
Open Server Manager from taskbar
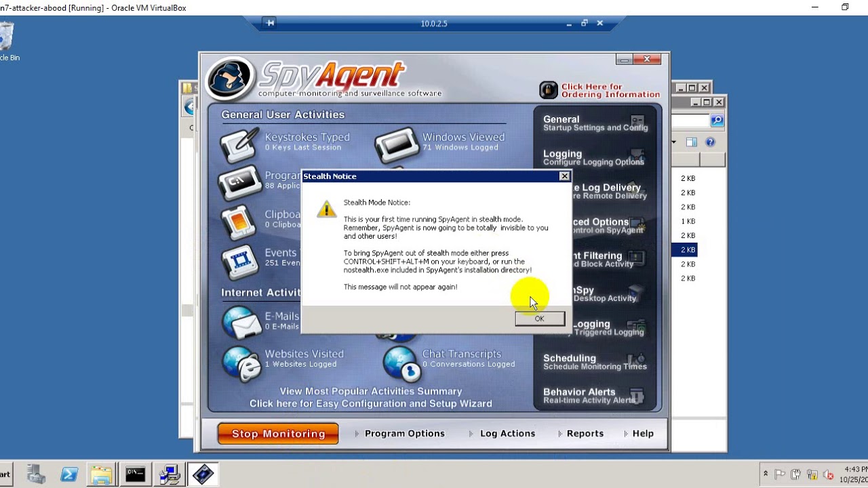35,474
